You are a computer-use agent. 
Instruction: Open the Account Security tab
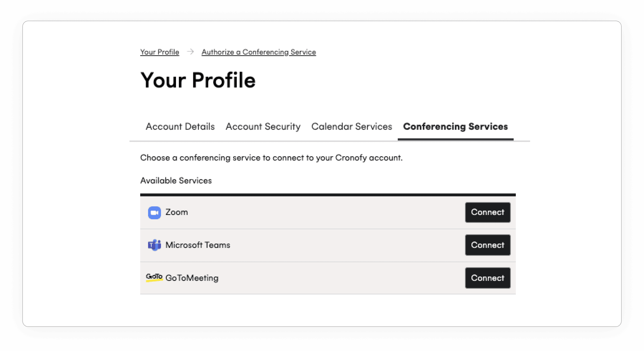coord(263,127)
